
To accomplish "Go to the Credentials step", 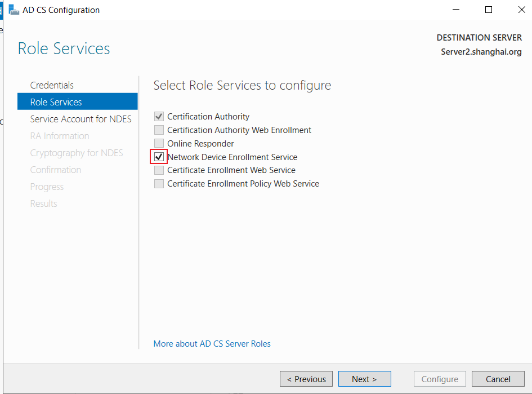I will coord(52,85).
